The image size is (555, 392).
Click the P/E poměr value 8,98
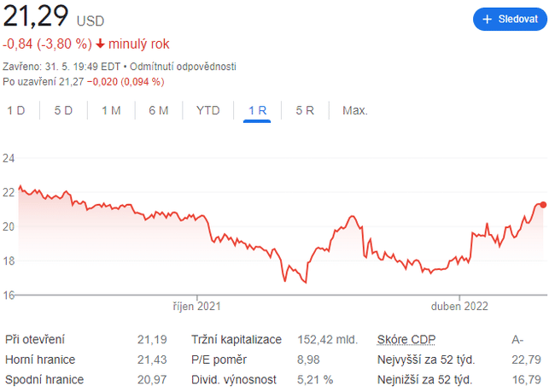click(x=307, y=360)
